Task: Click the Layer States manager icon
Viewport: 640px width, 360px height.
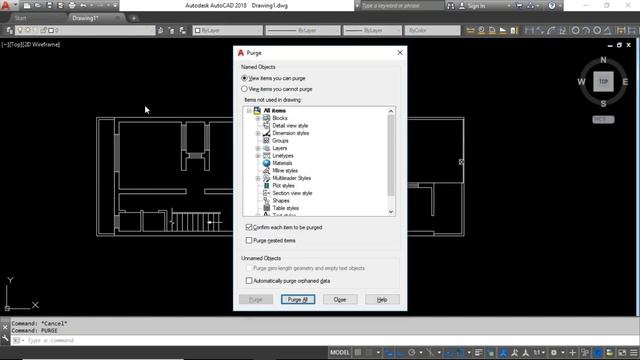Action: pos(183,30)
